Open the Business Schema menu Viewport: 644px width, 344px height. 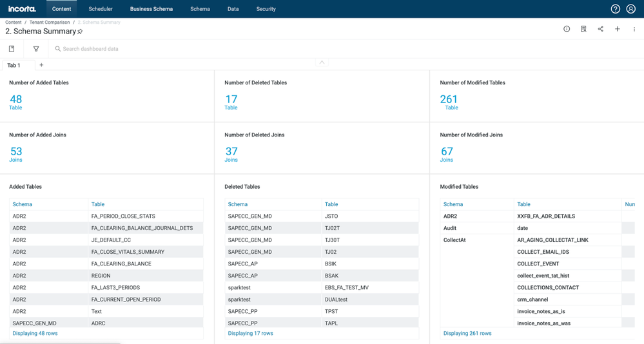[151, 9]
